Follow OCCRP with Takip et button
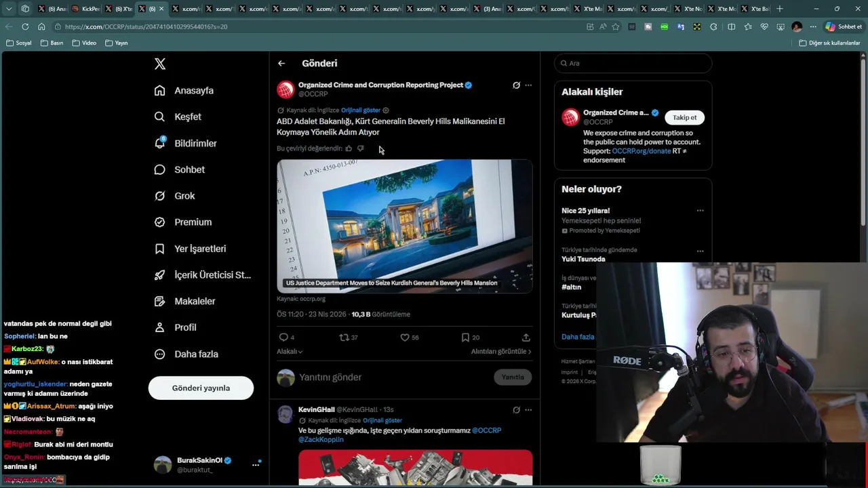This screenshot has height=488, width=868. click(x=684, y=117)
